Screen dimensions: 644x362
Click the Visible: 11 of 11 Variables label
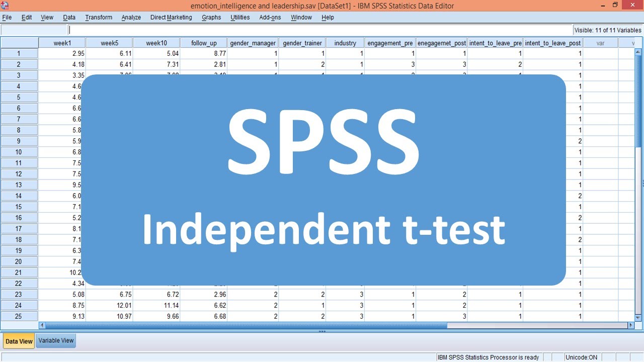[x=608, y=30]
